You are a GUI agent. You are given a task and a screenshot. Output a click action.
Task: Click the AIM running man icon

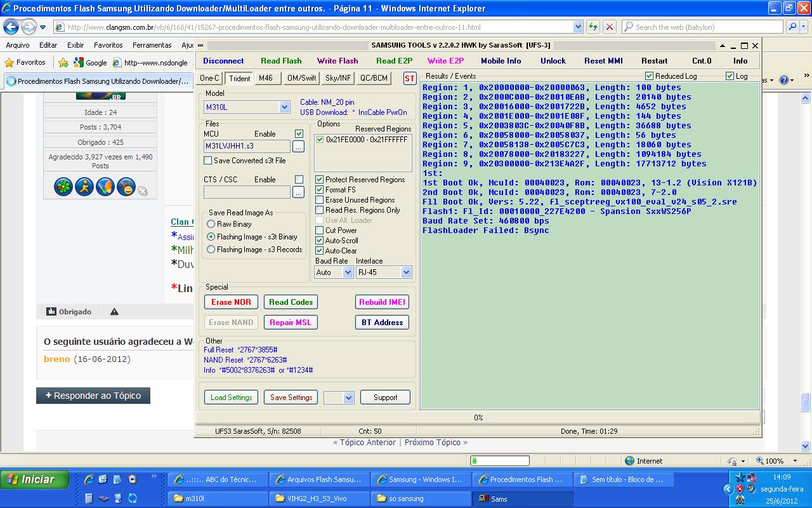point(84,187)
